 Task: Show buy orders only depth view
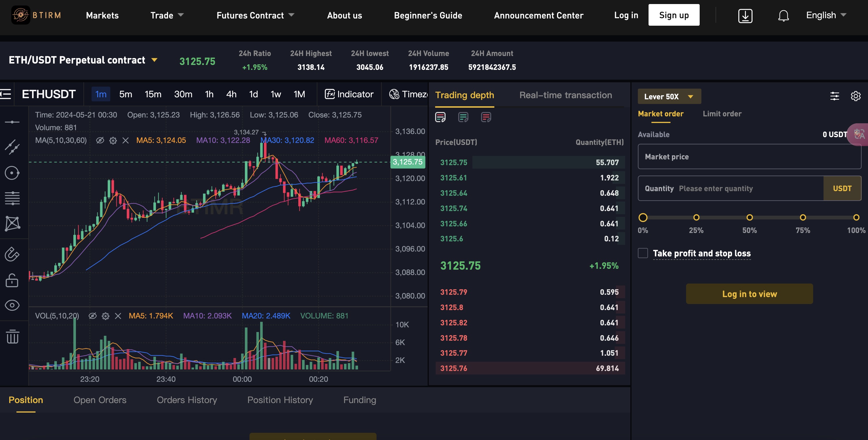(x=463, y=117)
